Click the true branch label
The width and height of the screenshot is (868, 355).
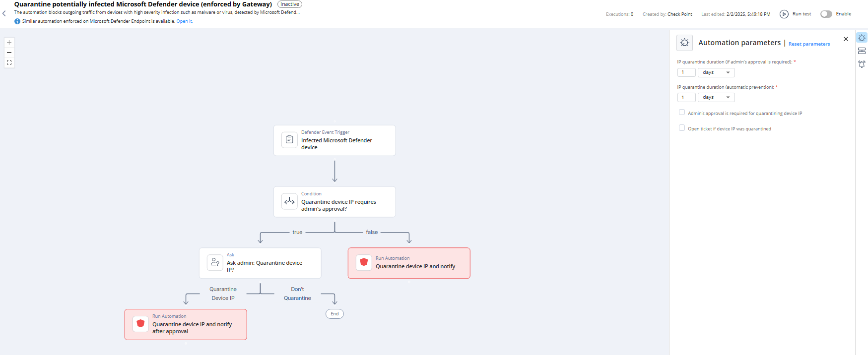(297, 232)
